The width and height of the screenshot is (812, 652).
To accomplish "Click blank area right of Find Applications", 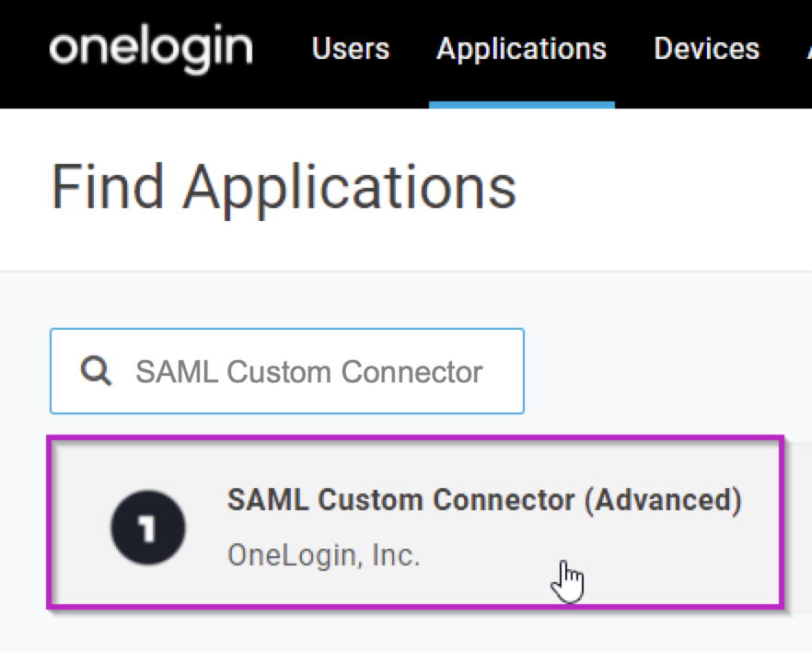I will pos(663,187).
